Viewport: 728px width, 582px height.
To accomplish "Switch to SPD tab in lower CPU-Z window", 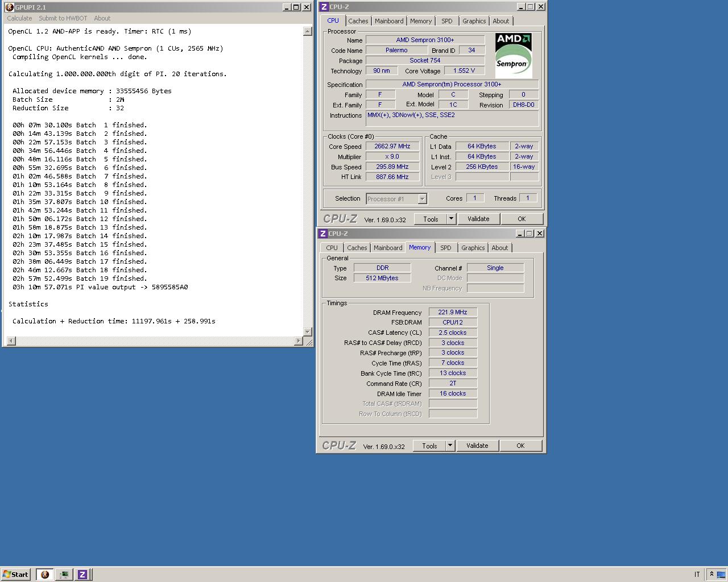I will click(x=446, y=248).
